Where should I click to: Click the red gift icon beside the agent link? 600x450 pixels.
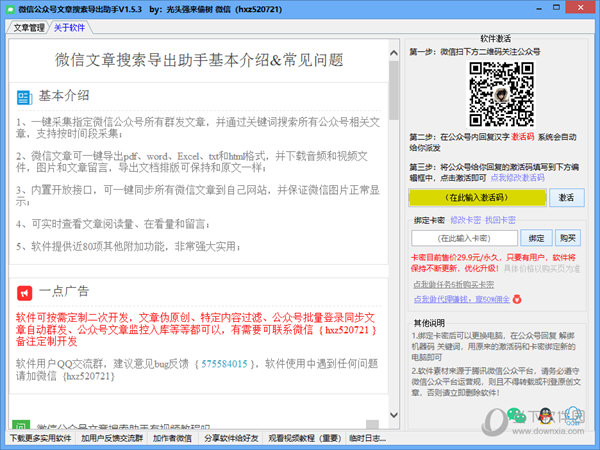(x=517, y=299)
